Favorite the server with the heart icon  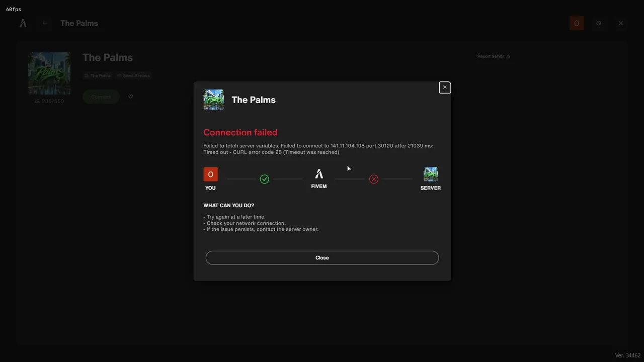coord(131,97)
